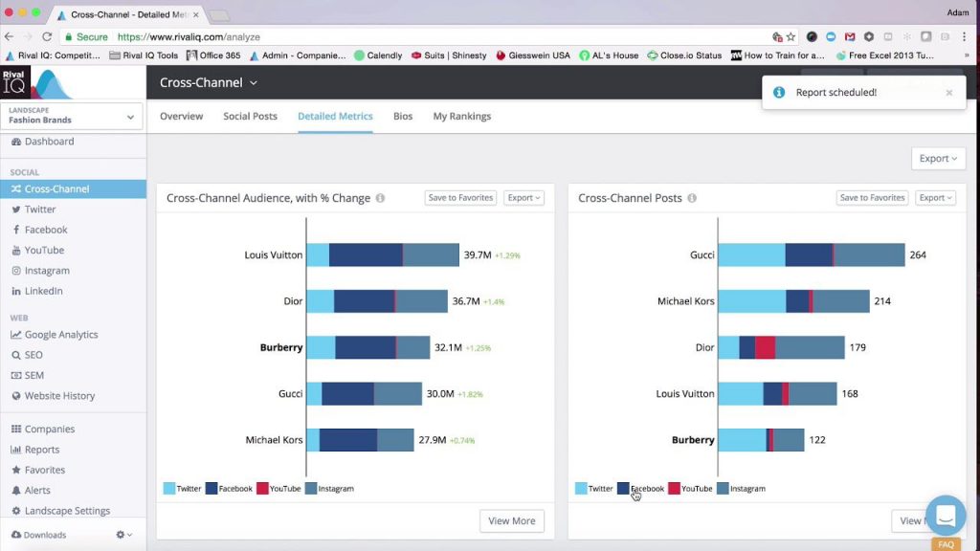The width and height of the screenshot is (980, 551).
Task: Open the Close.io Status bookmark
Action: [x=684, y=55]
